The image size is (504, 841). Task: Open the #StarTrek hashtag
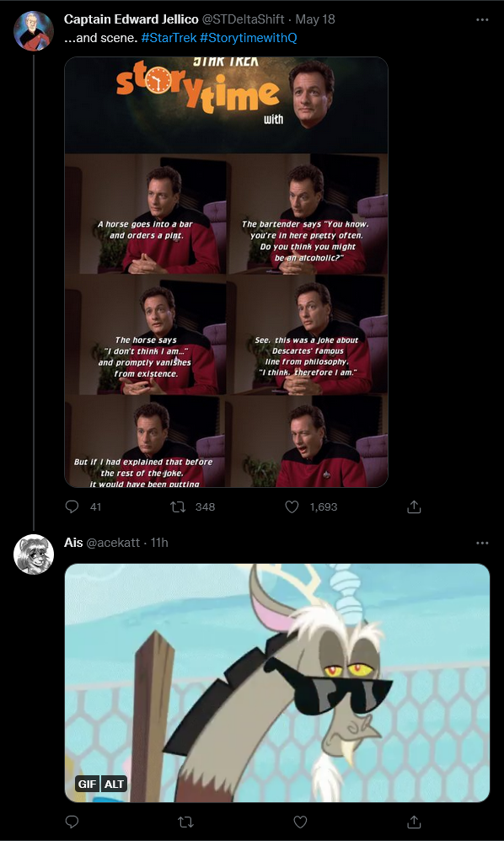pyautogui.click(x=169, y=38)
